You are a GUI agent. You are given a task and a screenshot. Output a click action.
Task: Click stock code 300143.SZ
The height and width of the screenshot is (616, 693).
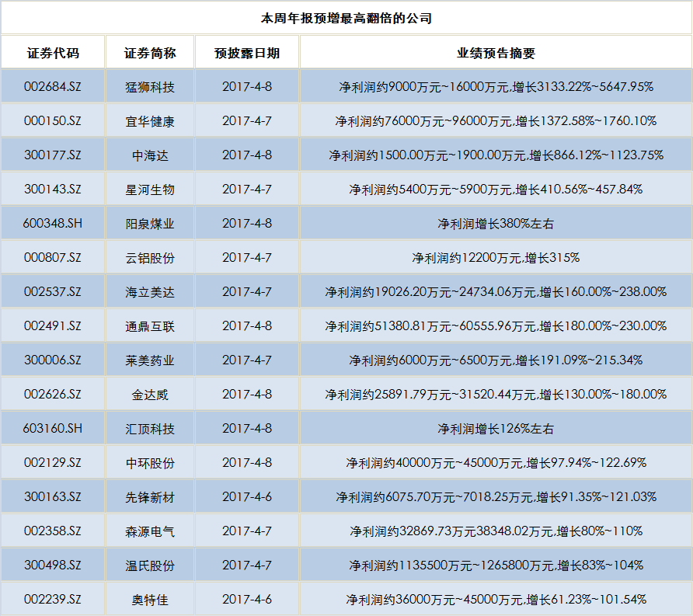pyautogui.click(x=53, y=189)
